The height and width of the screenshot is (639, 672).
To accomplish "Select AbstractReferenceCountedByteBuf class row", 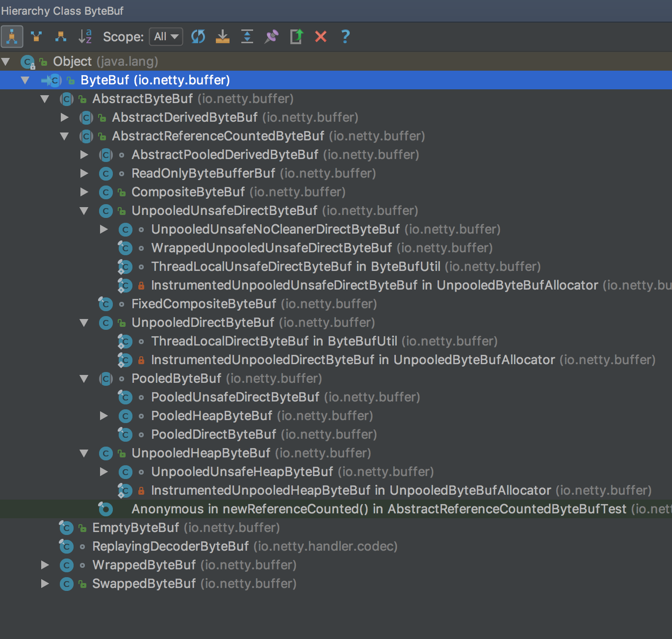I will coord(336,136).
